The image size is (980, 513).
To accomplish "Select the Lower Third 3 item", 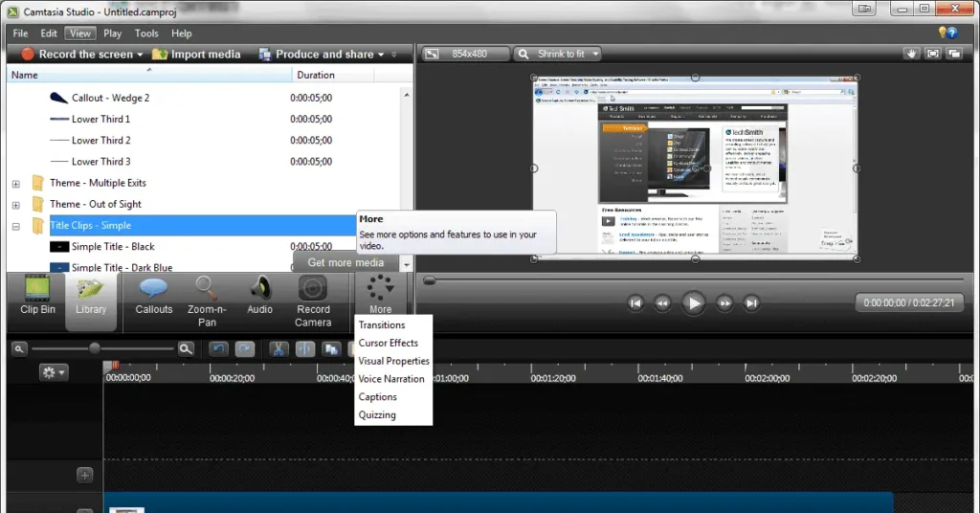I will coord(100,161).
